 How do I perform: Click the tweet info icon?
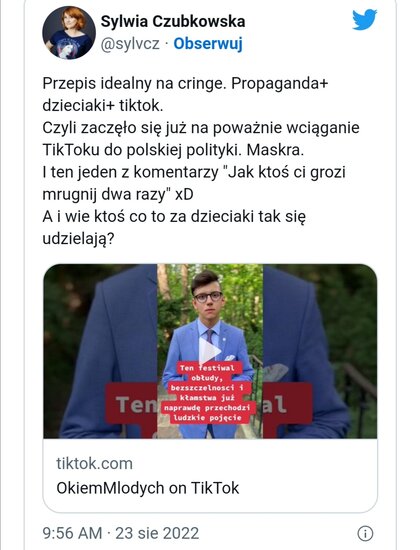tap(365, 534)
